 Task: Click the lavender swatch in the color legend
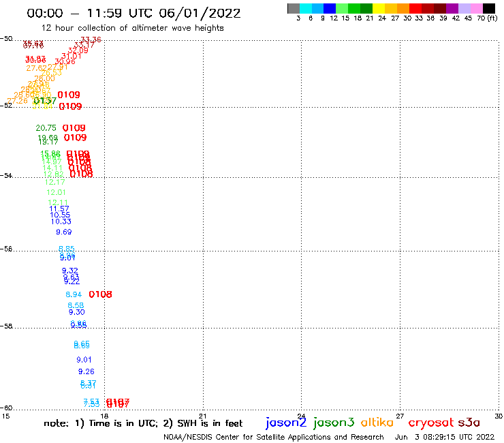pos(464,8)
